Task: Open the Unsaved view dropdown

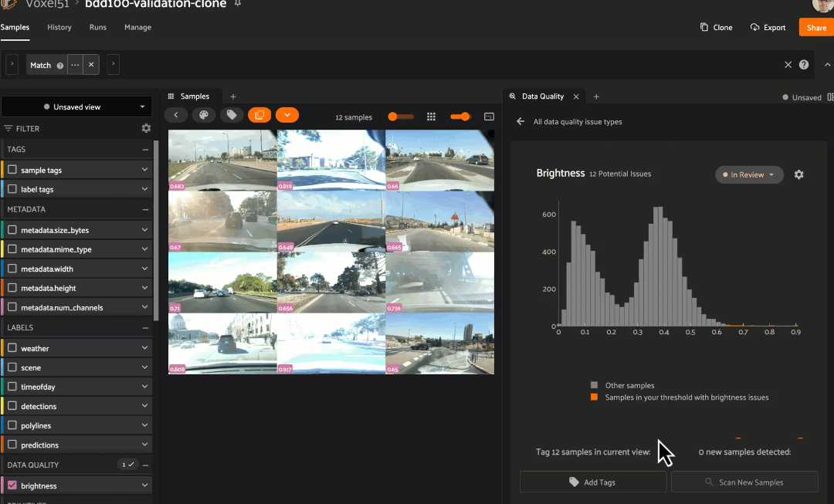Action: pyautogui.click(x=76, y=107)
